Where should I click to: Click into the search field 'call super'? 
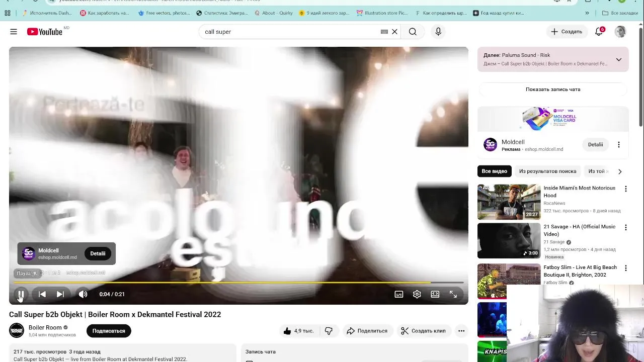point(289,32)
